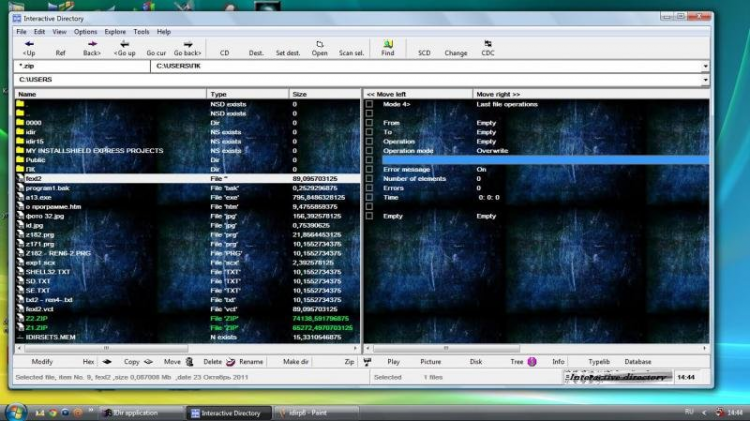Open the View menu
Screen dimensions: 750x421
(x=59, y=32)
